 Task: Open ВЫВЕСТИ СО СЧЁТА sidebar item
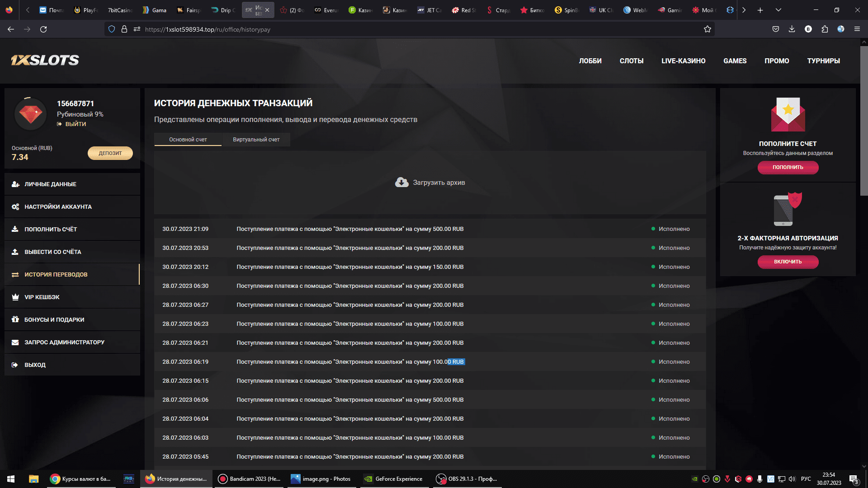coord(53,252)
